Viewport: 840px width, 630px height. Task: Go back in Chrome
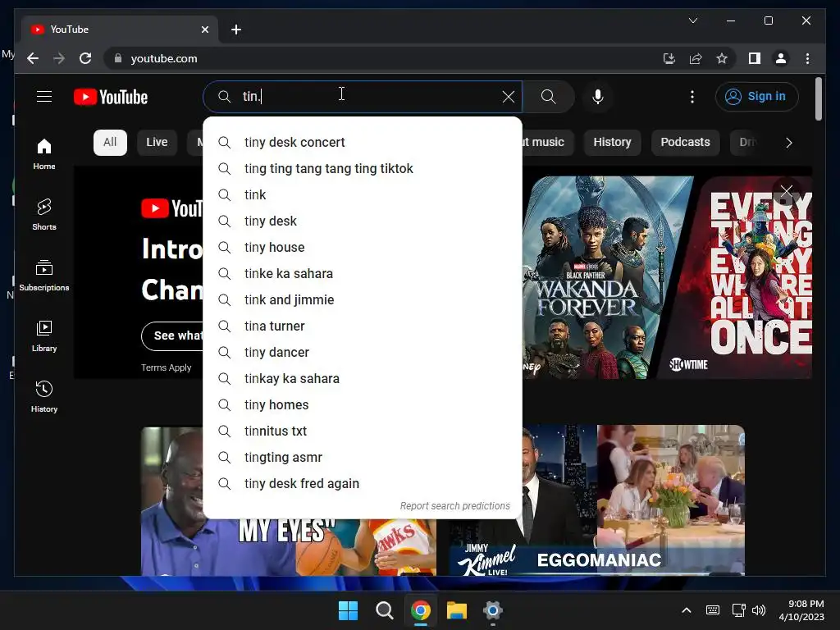click(x=33, y=58)
